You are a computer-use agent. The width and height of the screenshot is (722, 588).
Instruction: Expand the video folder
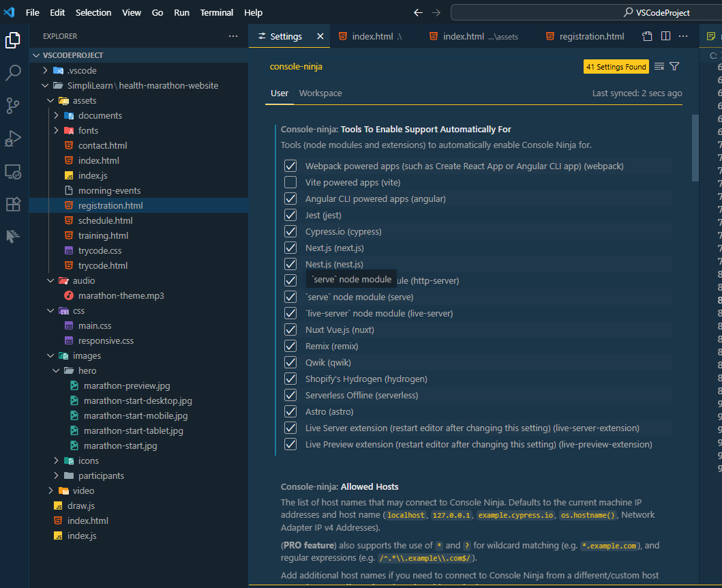click(x=50, y=490)
